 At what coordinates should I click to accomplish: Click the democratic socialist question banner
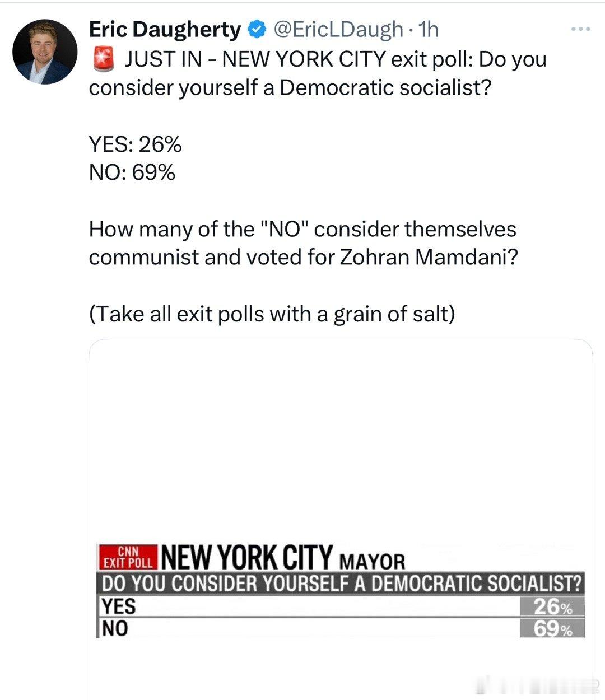point(341,584)
